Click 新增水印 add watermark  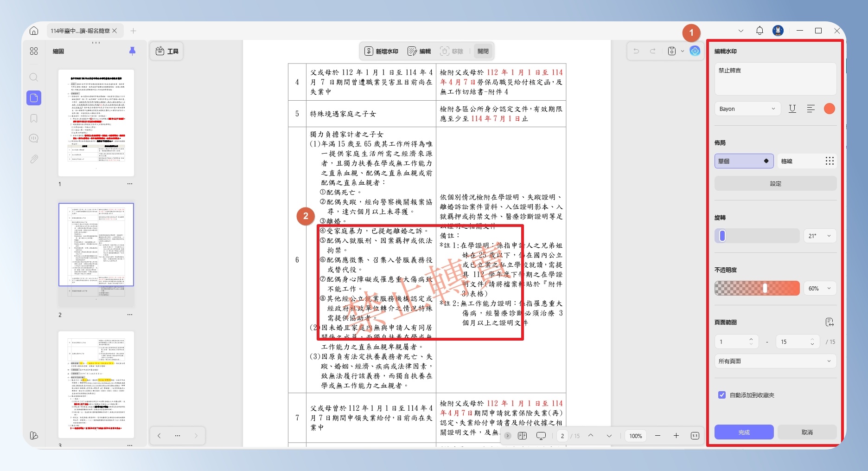point(381,51)
